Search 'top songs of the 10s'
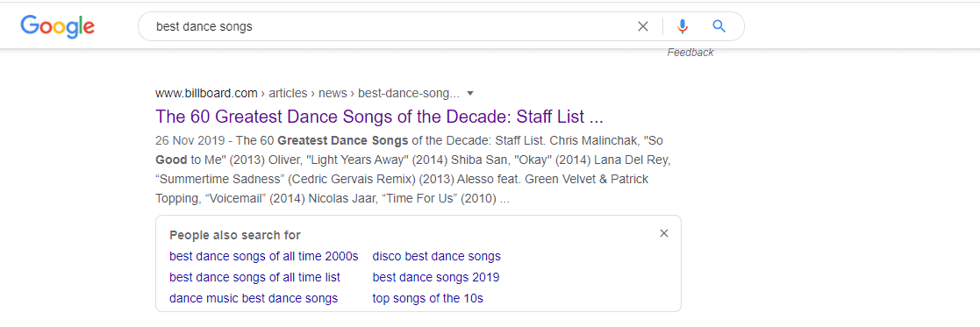 coord(428,298)
